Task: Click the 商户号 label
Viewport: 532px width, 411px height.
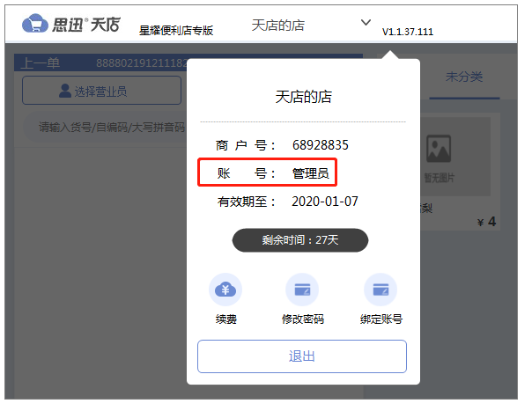Action: tap(246, 145)
